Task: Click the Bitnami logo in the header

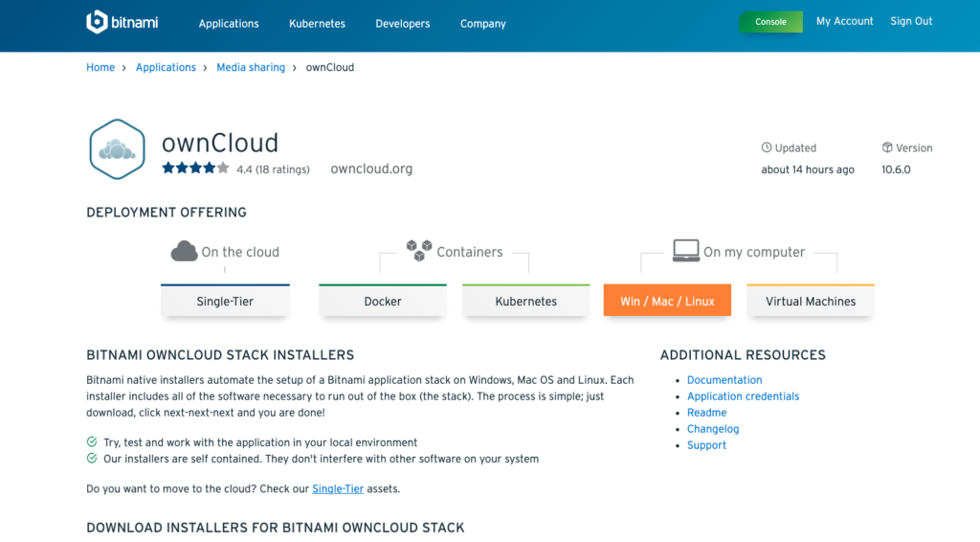Action: click(x=122, y=23)
